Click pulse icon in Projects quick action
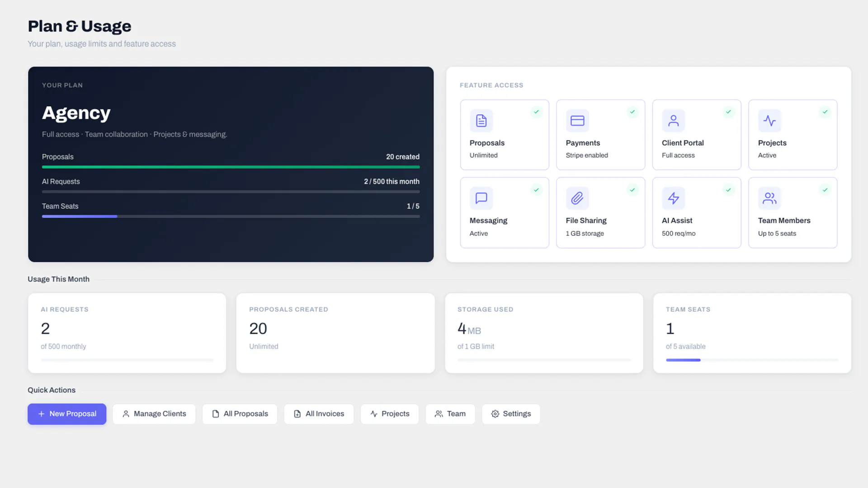Image resolution: width=868 pixels, height=488 pixels. [374, 414]
